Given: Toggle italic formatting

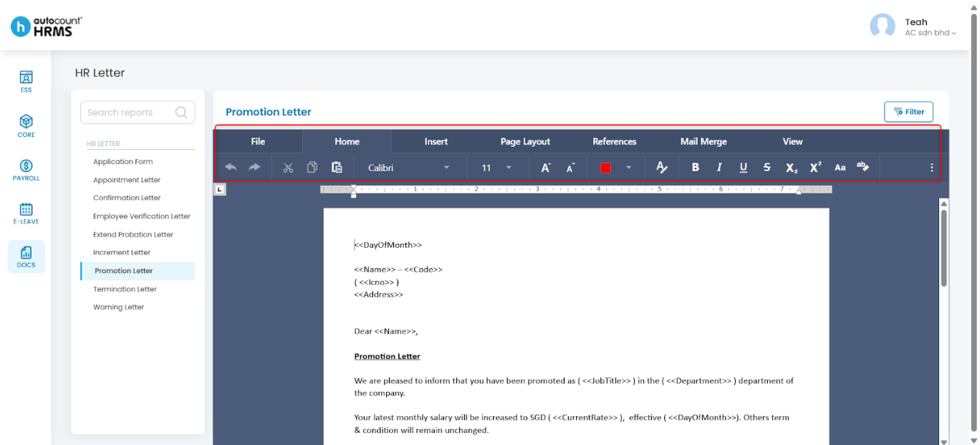Looking at the screenshot, I should click(x=719, y=168).
